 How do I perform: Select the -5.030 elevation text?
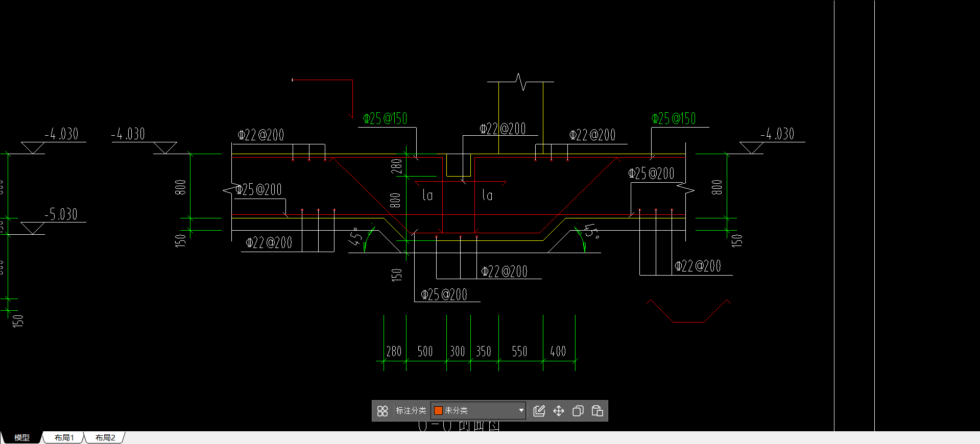[x=61, y=214]
